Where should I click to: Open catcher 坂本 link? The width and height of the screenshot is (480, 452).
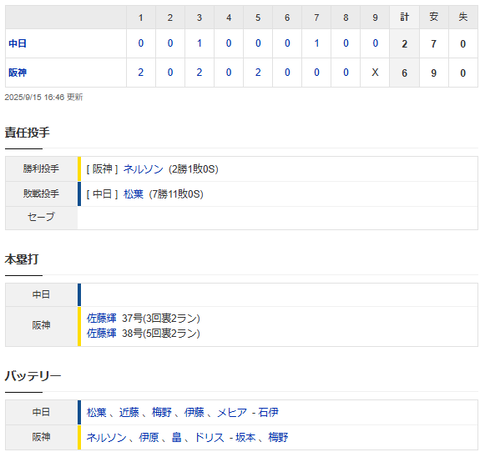(x=246, y=437)
